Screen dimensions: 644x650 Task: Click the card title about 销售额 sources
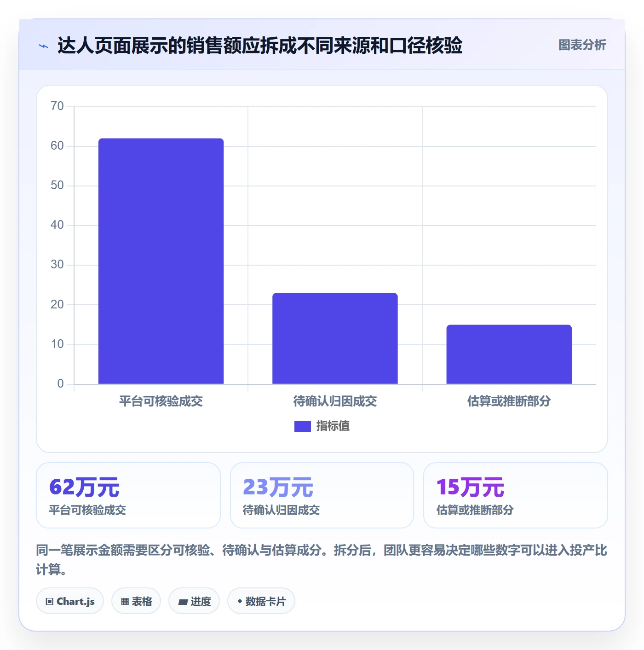260,46
